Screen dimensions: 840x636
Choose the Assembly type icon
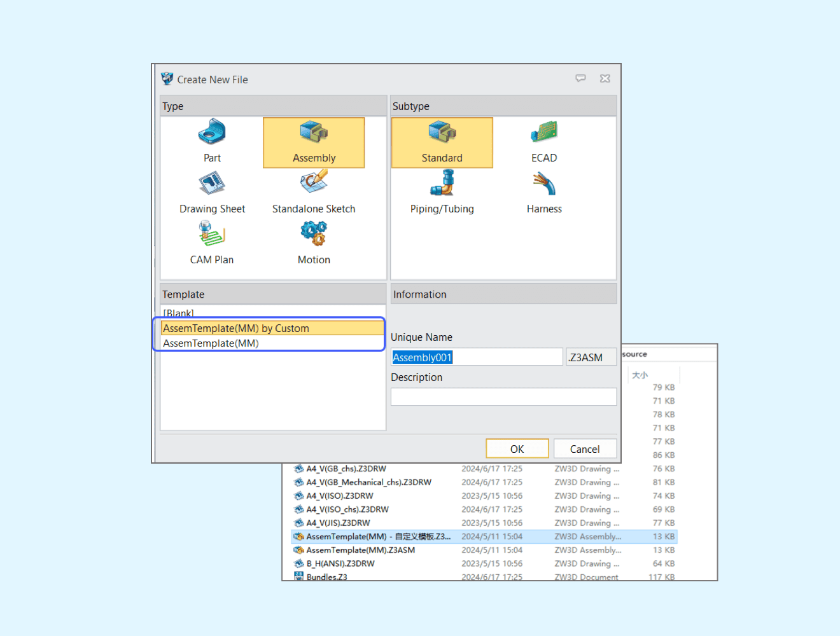pyautogui.click(x=314, y=133)
